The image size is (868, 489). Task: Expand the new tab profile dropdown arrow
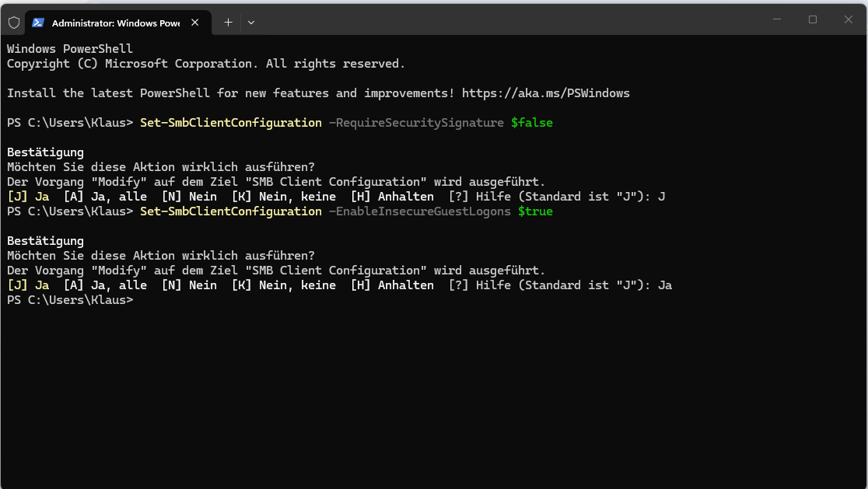click(x=251, y=23)
